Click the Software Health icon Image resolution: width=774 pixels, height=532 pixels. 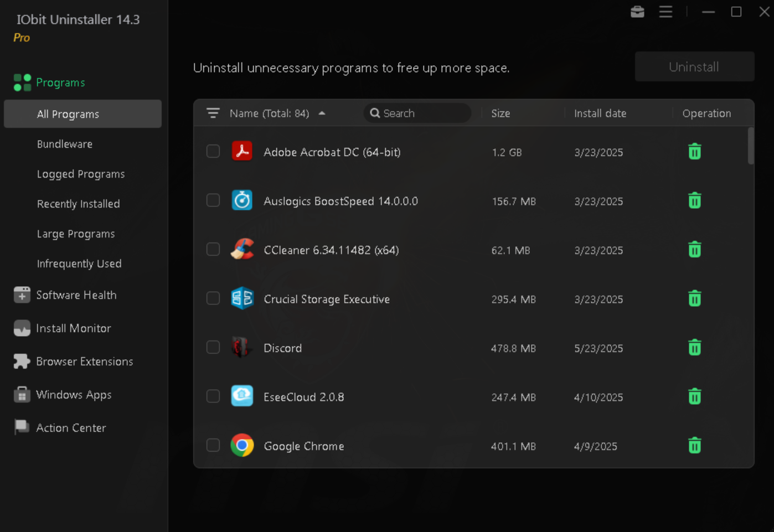[22, 295]
